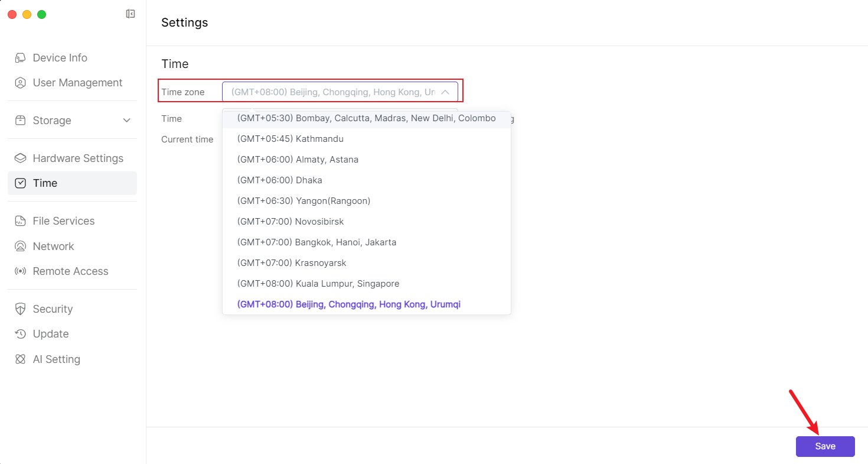Click the AI Setting icon
Image resolution: width=868 pixels, height=464 pixels.
pos(21,359)
